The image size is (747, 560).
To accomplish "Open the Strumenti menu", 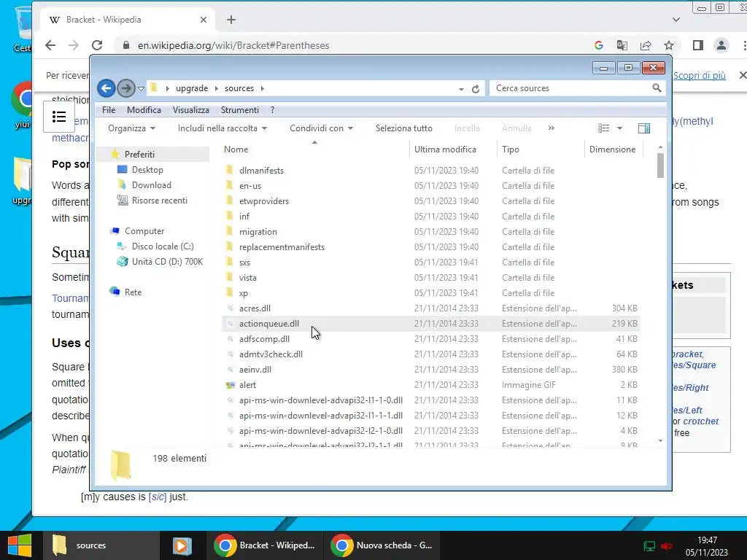I will coord(239,110).
